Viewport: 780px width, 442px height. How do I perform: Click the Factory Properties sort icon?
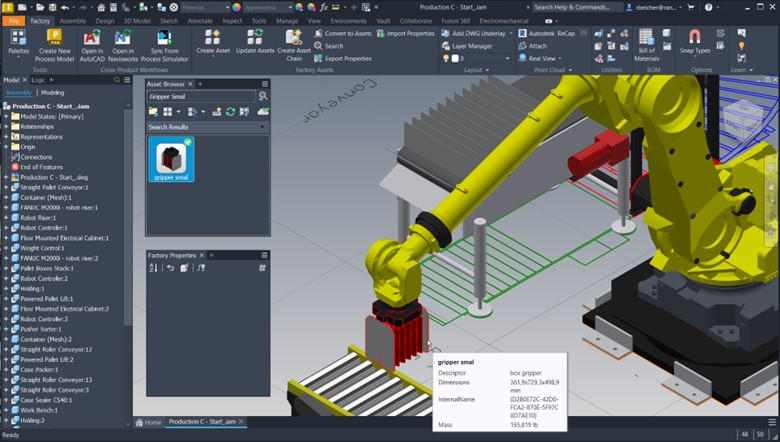click(x=153, y=268)
